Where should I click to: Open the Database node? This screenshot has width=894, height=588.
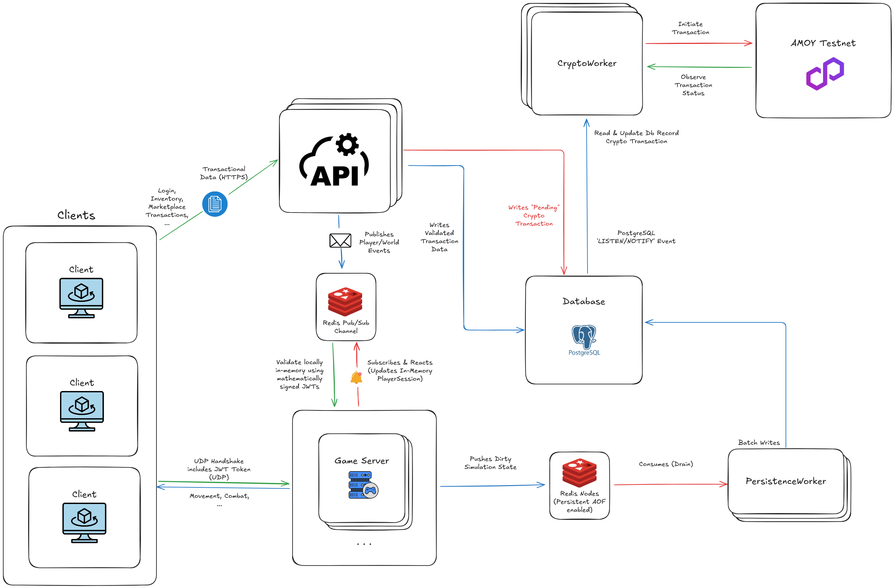click(x=584, y=301)
